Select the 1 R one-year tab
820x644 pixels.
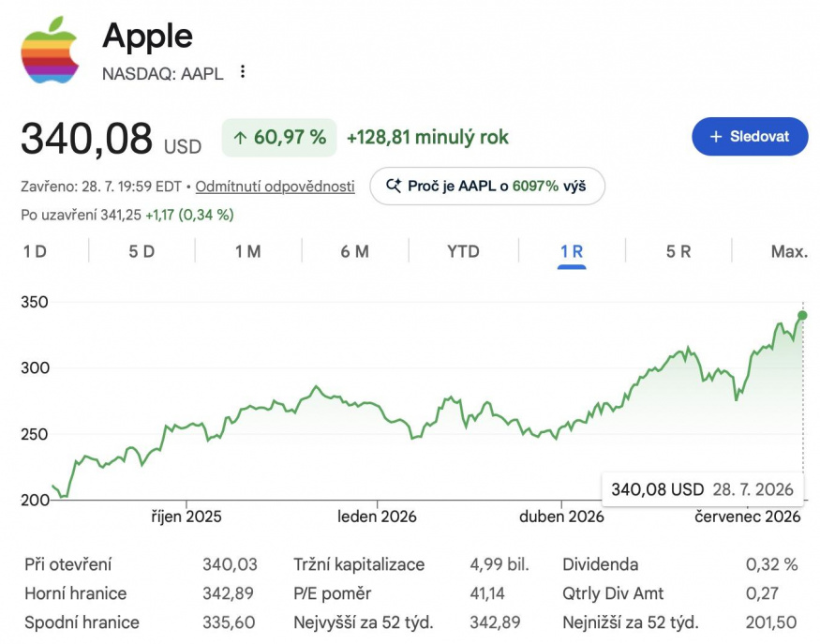pyautogui.click(x=572, y=251)
